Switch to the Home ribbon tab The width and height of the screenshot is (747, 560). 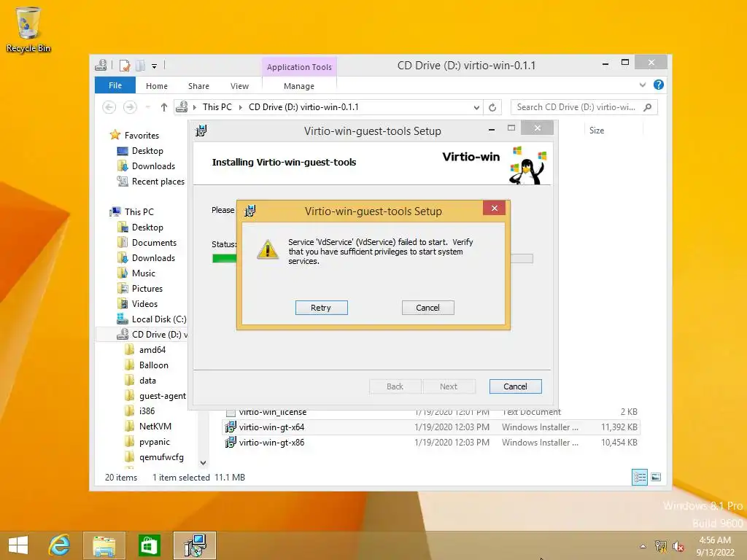(x=157, y=86)
